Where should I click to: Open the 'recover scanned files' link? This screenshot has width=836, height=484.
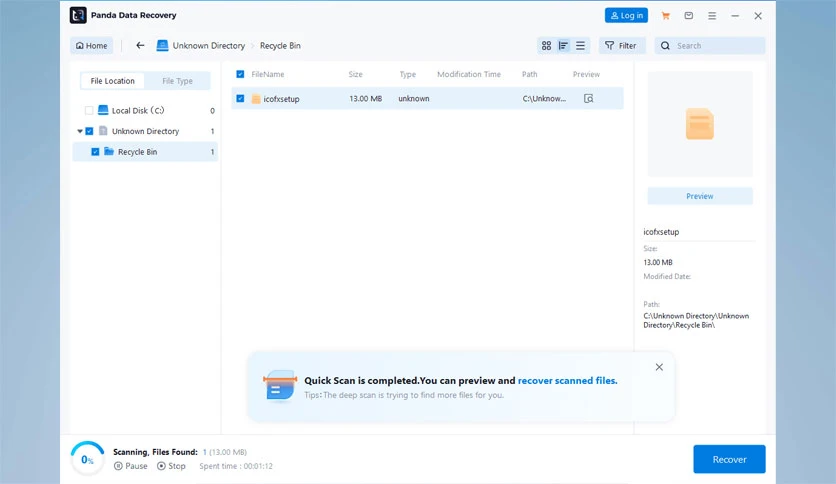(567, 381)
